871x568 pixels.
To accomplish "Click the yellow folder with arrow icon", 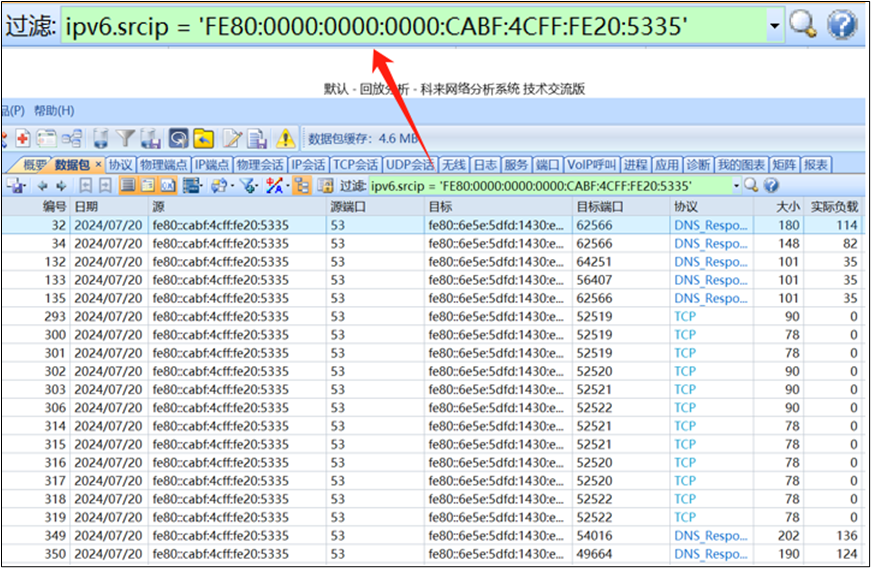I will click(x=204, y=139).
